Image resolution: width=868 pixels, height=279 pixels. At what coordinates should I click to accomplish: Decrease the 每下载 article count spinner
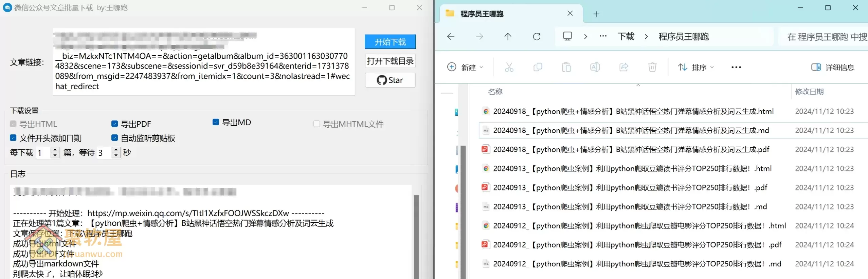55,155
